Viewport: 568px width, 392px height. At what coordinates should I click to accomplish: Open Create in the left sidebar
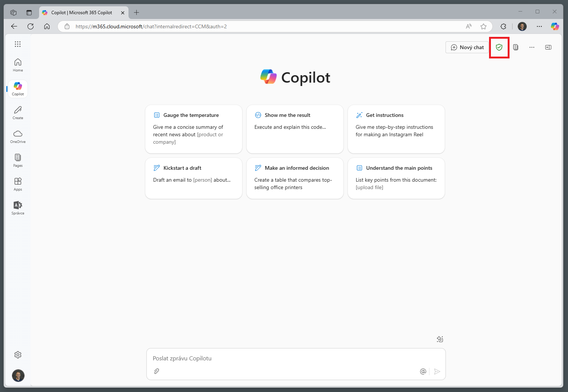(x=18, y=112)
